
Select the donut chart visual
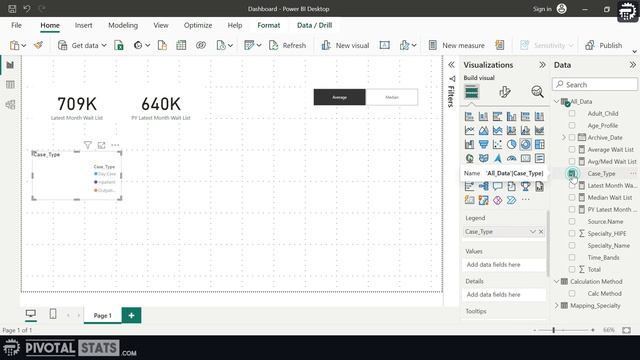coord(525,144)
